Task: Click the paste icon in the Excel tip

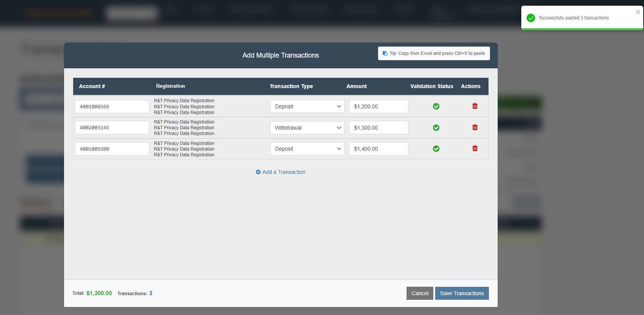Action: point(385,53)
